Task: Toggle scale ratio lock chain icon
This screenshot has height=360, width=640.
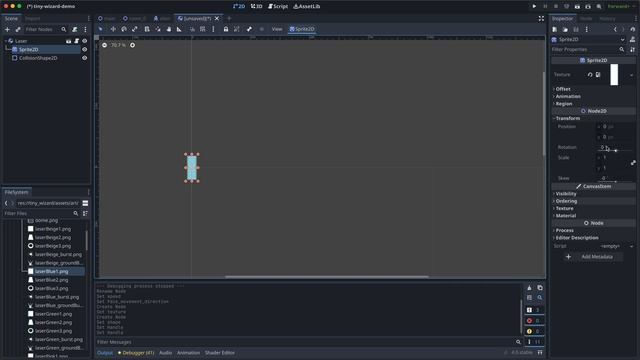Action: (633, 162)
